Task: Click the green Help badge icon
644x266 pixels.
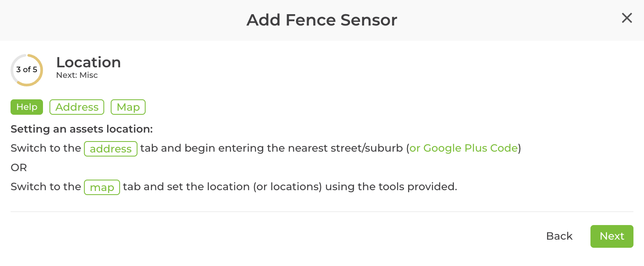Action: [26, 107]
